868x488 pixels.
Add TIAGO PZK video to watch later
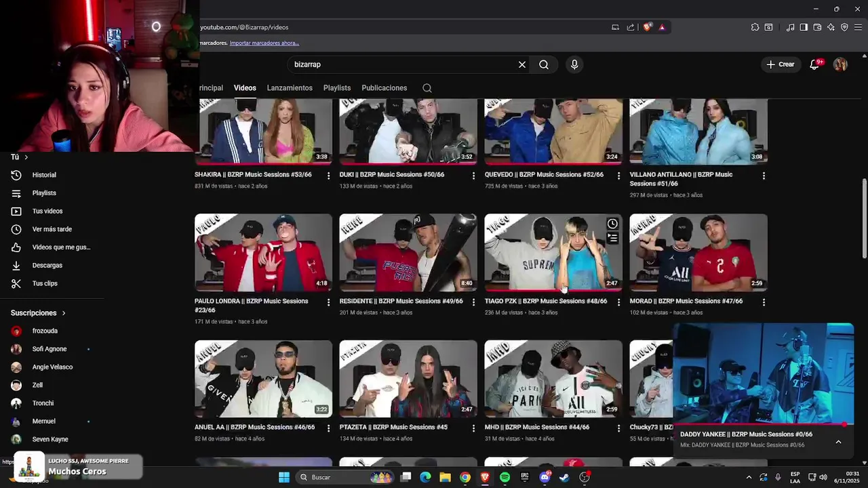pyautogui.click(x=612, y=224)
